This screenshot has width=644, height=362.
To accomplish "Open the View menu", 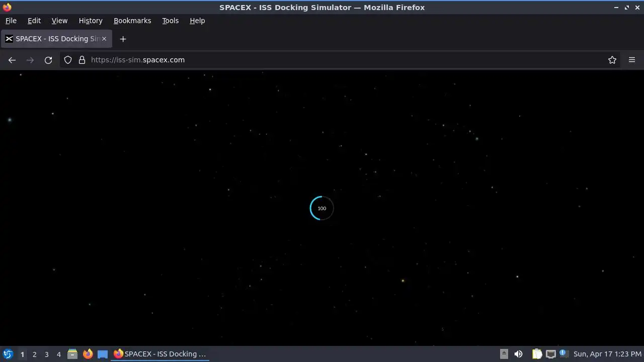I will (59, 21).
